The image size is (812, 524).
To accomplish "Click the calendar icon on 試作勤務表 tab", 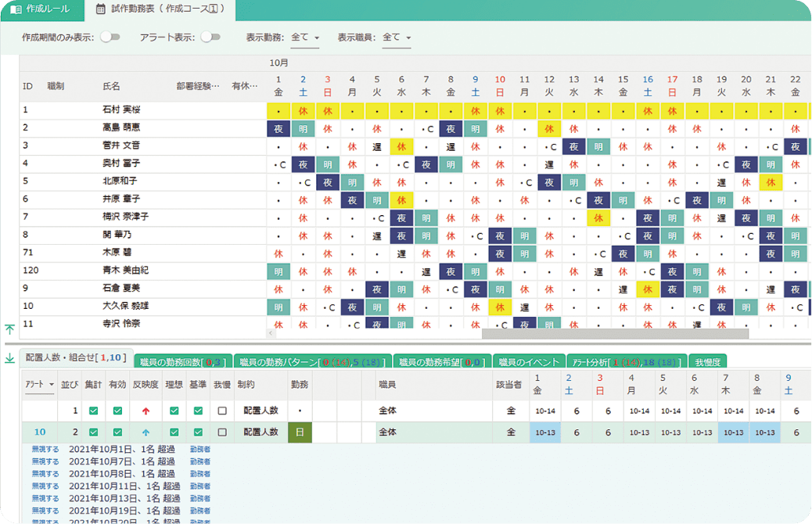I will 101,9.
